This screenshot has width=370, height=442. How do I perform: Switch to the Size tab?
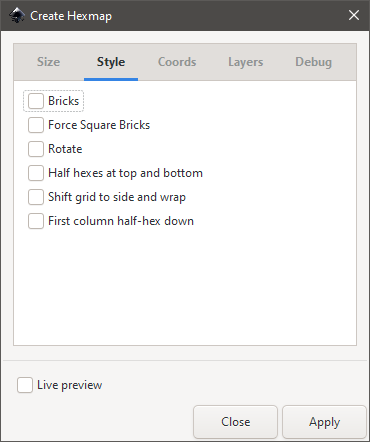click(x=49, y=62)
